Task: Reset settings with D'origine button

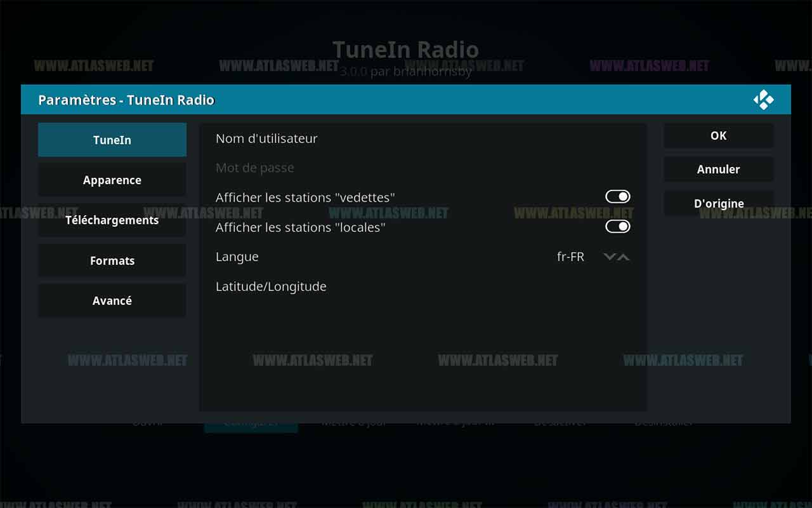Action: tap(719, 204)
